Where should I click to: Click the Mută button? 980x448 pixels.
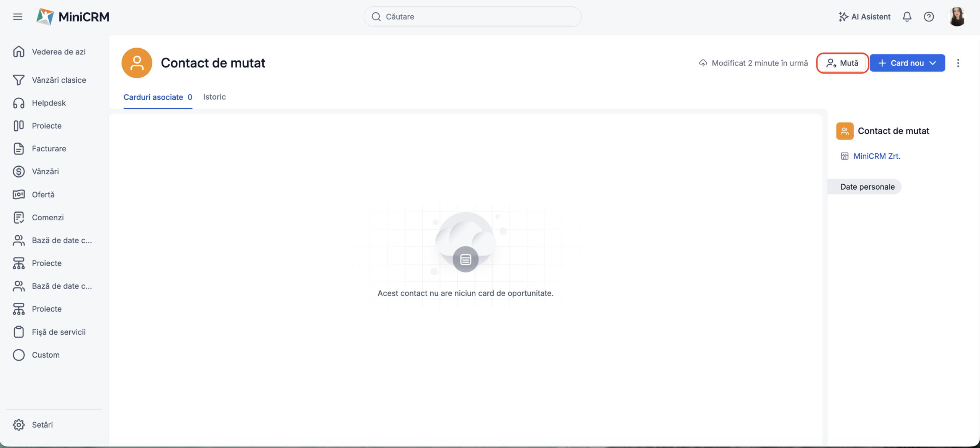click(842, 63)
